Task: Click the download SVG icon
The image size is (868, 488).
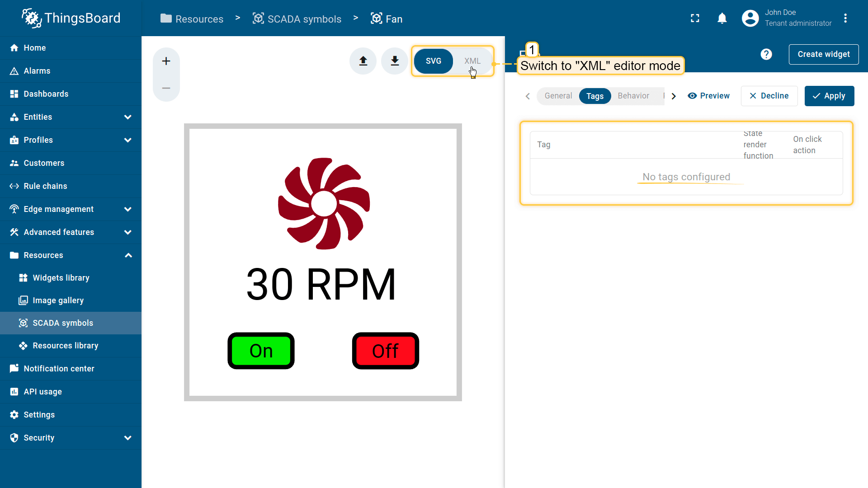Action: pyautogui.click(x=395, y=61)
